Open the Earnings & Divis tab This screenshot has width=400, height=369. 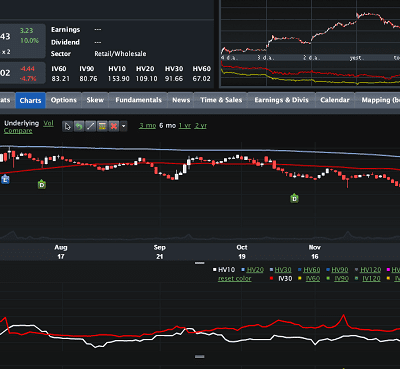281,100
